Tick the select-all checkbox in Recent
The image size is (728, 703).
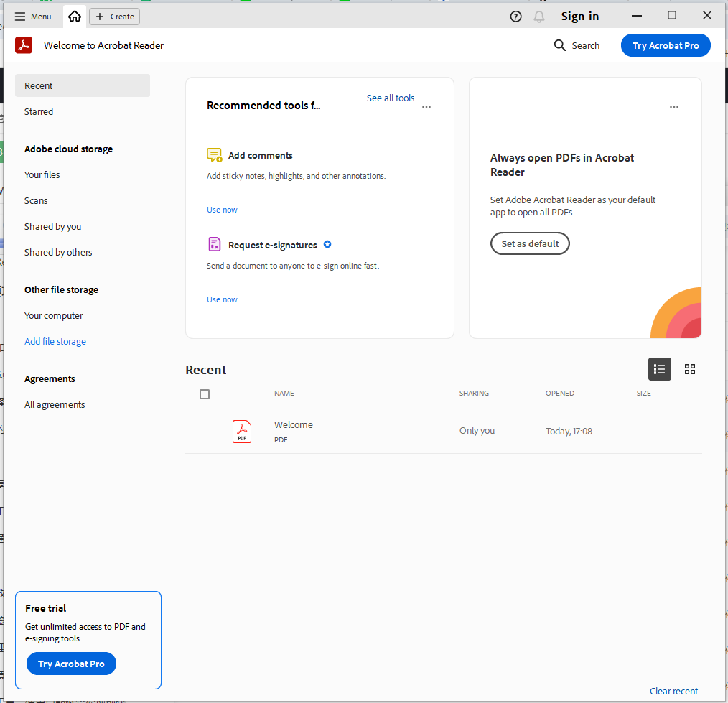(x=205, y=394)
